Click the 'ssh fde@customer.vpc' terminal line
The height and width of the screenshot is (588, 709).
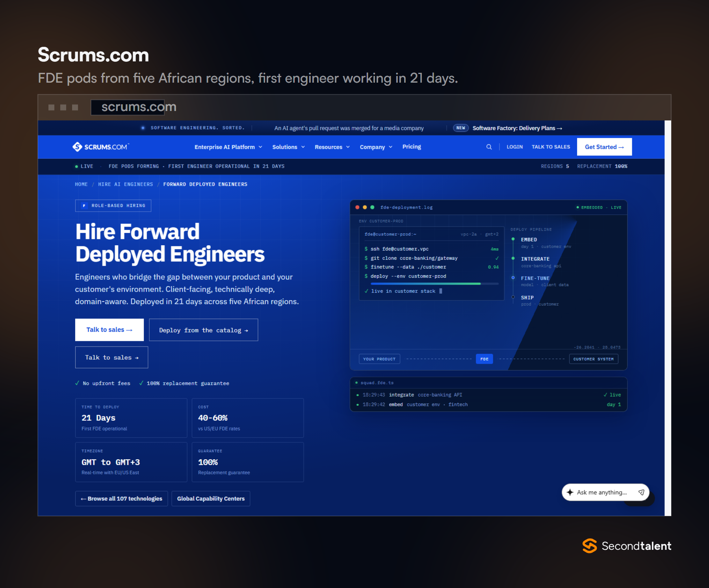431,249
